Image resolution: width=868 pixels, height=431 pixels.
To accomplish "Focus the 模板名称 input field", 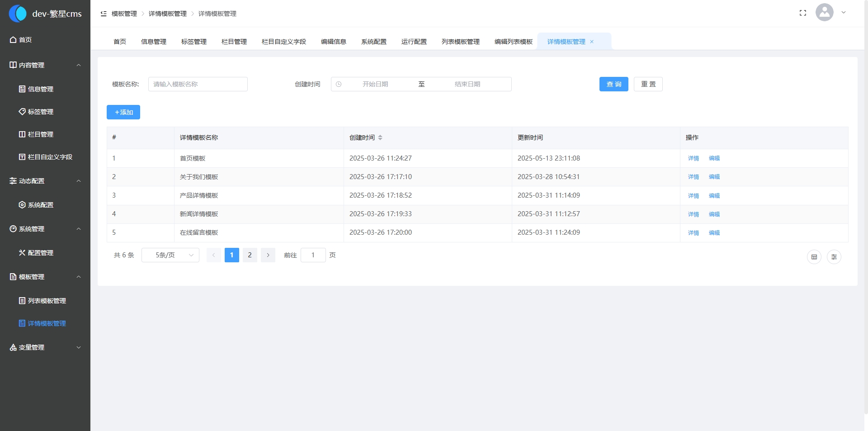I will (x=198, y=84).
